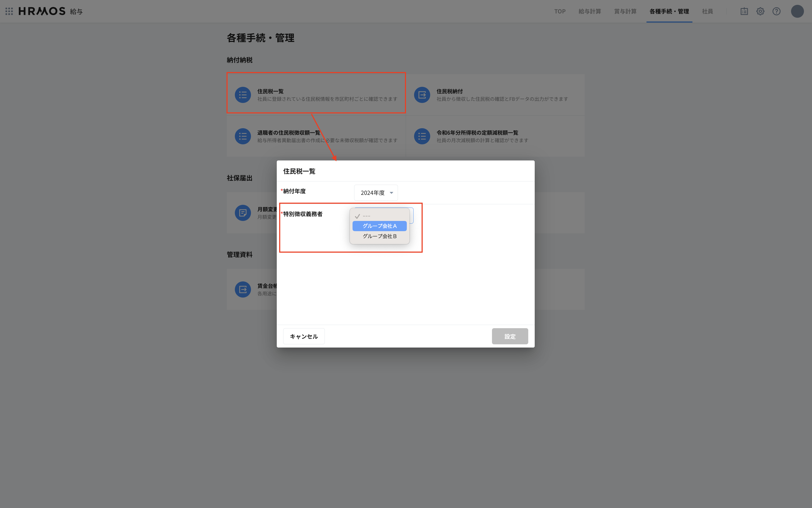812x508 pixels.
Task: Click the app launcher grid icon
Action: tap(9, 11)
